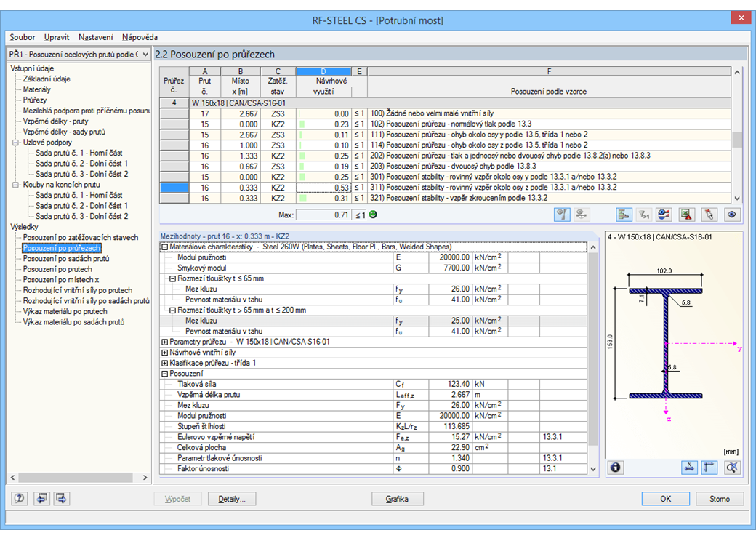Expand the Návrhové vnitřní síly section
Viewport: 756px width, 541px height.
pyautogui.click(x=164, y=353)
